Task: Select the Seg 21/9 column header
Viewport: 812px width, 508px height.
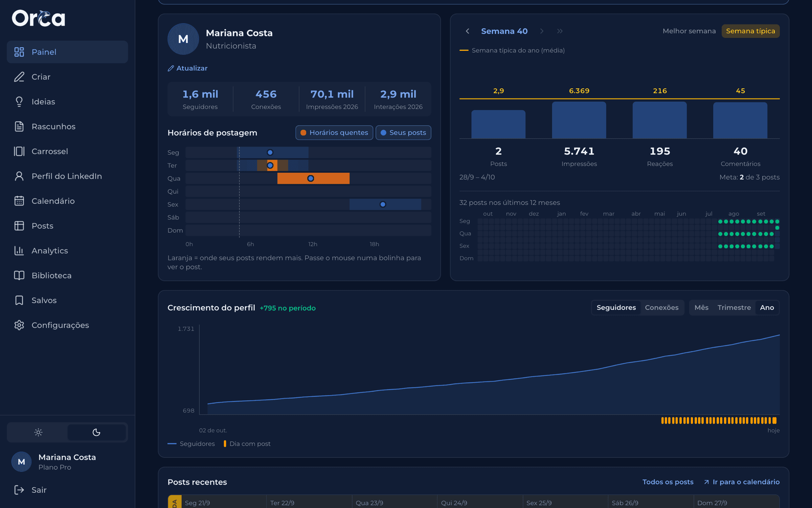Action: pos(197,503)
